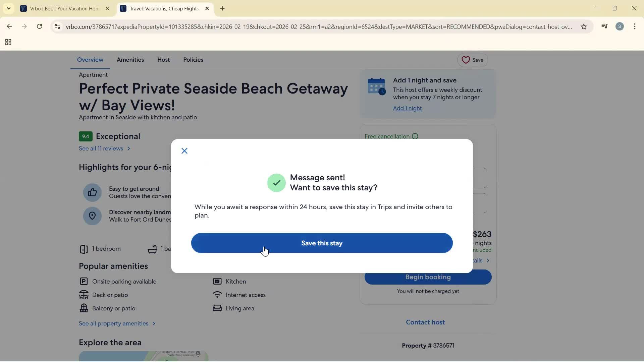Click the heart Save button
This screenshot has width=644, height=362.
pos(472,60)
